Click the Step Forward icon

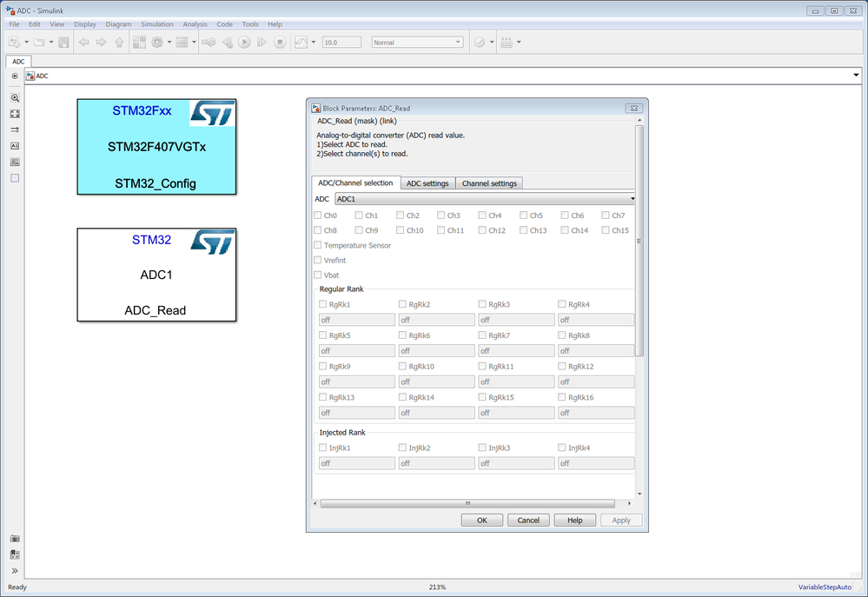(x=262, y=42)
